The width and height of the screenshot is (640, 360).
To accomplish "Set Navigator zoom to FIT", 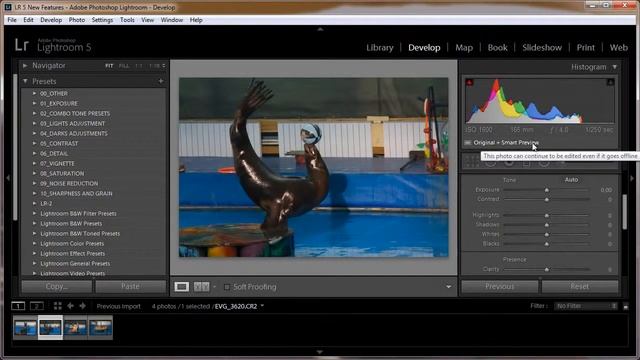I will pos(109,66).
